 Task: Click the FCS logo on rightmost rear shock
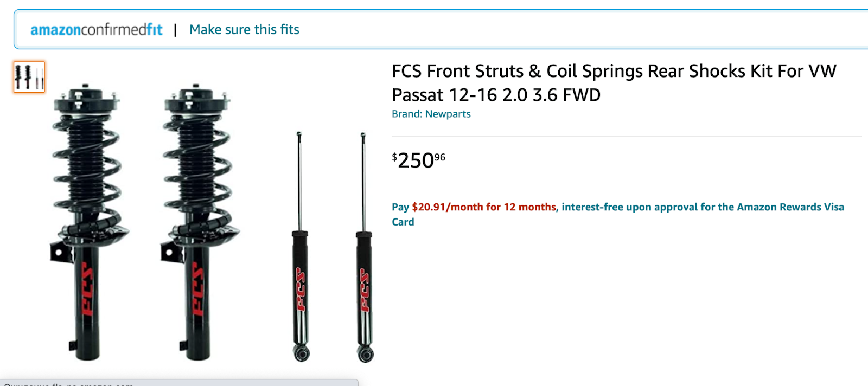point(364,290)
